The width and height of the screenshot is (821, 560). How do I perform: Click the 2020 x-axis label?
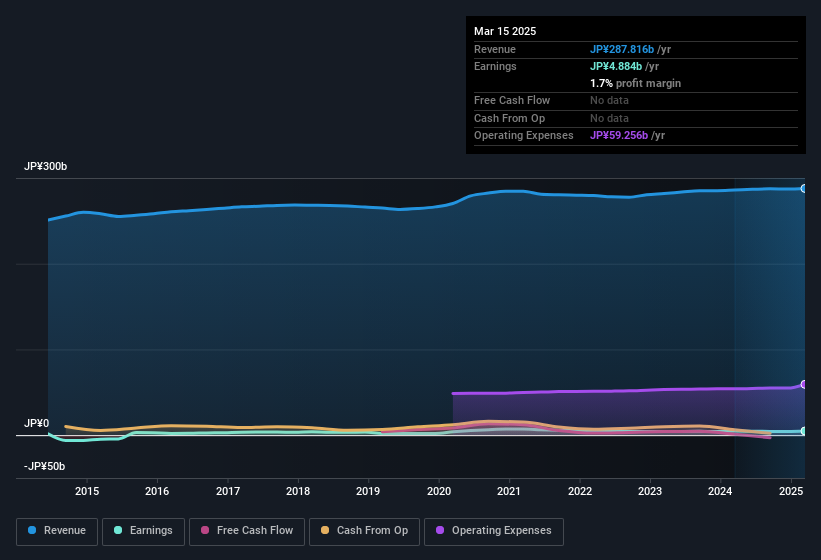(x=439, y=491)
